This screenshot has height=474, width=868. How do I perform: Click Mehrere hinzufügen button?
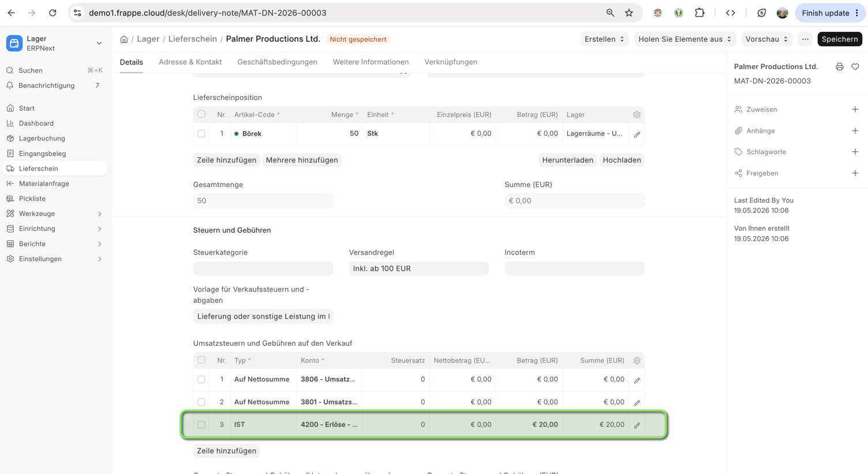[x=302, y=161]
